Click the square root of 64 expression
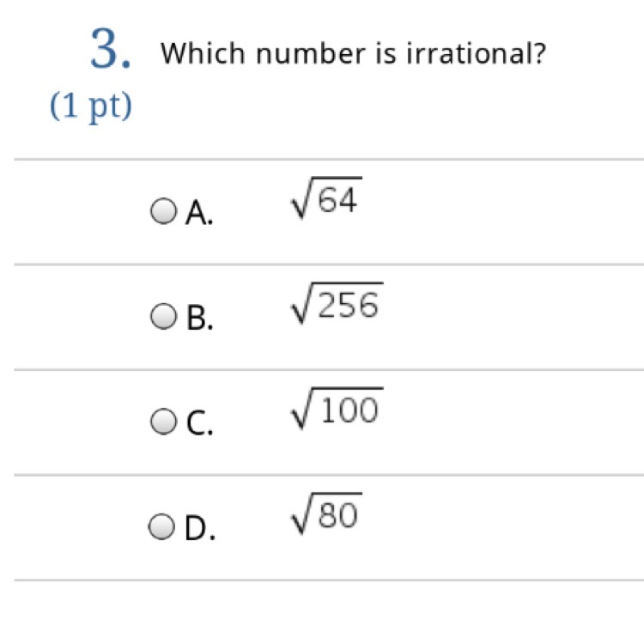644x644 pixels. coord(326,198)
